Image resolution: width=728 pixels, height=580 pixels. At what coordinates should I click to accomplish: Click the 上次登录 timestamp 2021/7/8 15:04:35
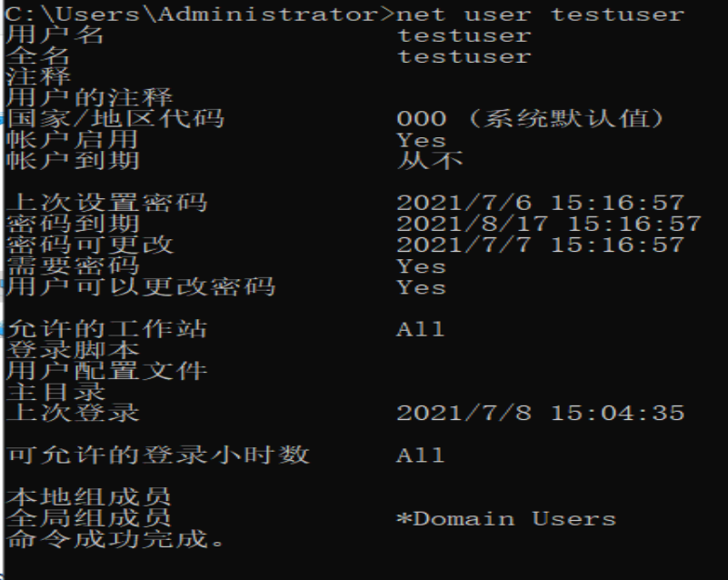(x=540, y=413)
